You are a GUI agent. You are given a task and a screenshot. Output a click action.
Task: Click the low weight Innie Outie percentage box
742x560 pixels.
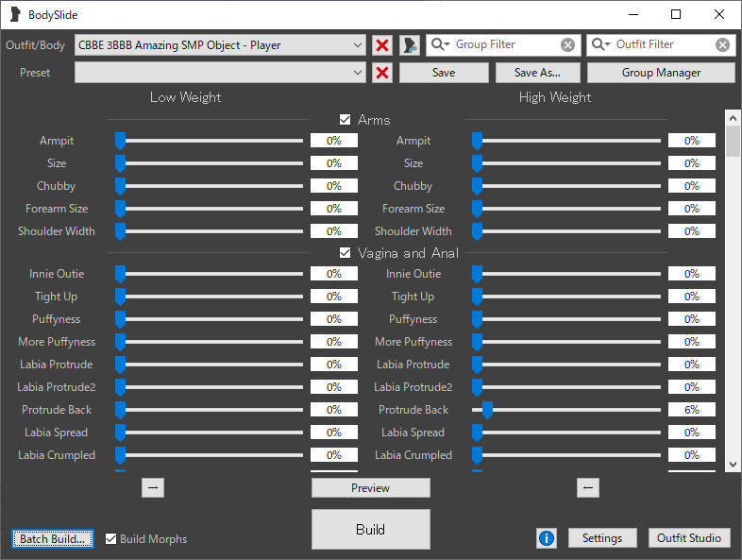pos(334,274)
